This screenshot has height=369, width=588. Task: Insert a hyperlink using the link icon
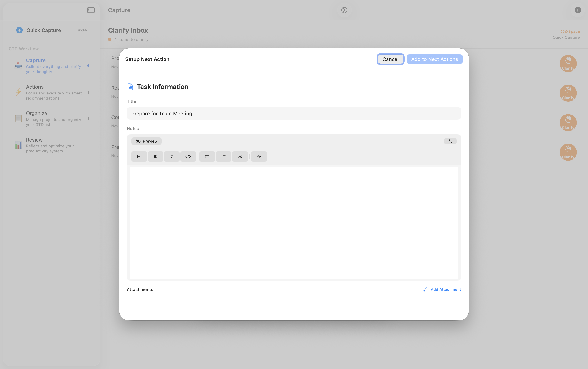259,157
